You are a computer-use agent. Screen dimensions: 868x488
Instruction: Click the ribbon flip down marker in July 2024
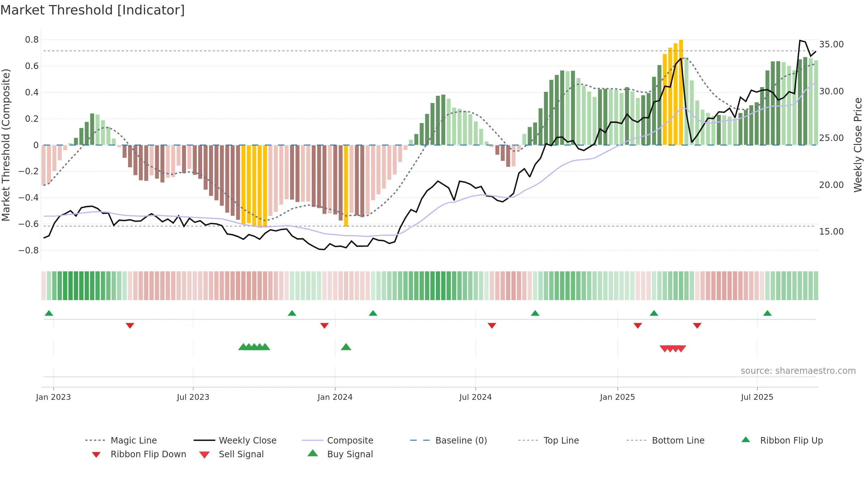(x=492, y=326)
